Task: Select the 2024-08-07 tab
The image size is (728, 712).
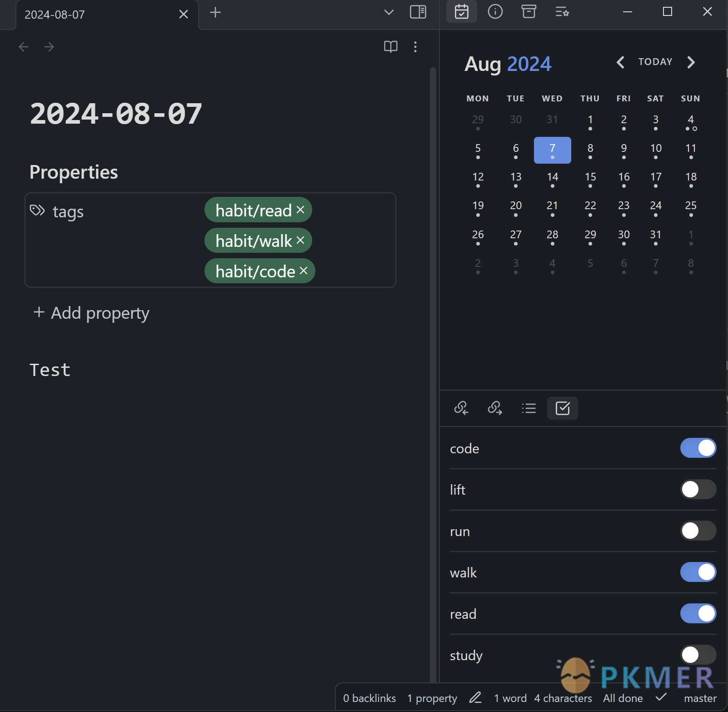Action: click(55, 14)
